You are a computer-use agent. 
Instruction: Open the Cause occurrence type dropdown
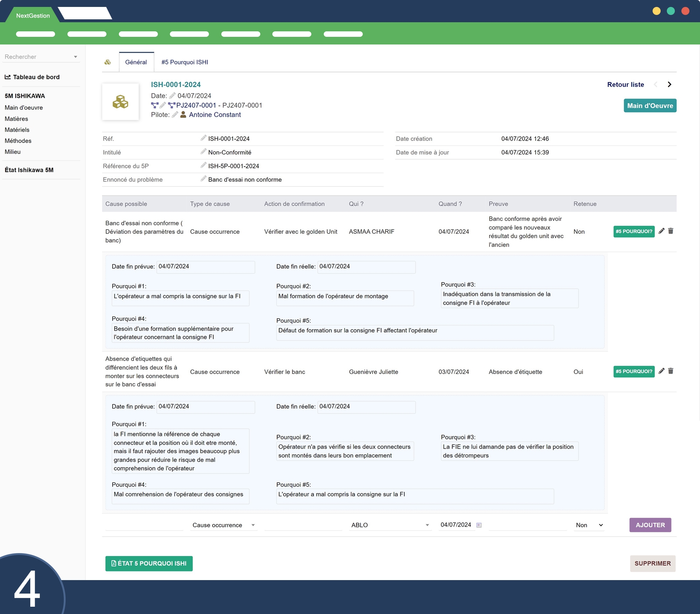[223, 525]
